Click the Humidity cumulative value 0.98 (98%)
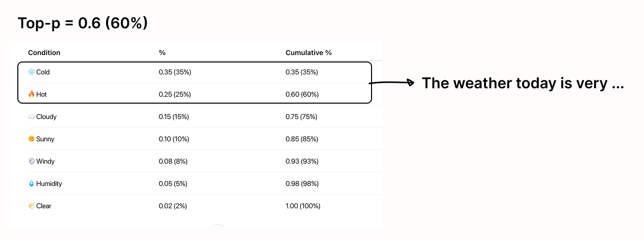Screen dimensions: 644x240 click(302, 183)
